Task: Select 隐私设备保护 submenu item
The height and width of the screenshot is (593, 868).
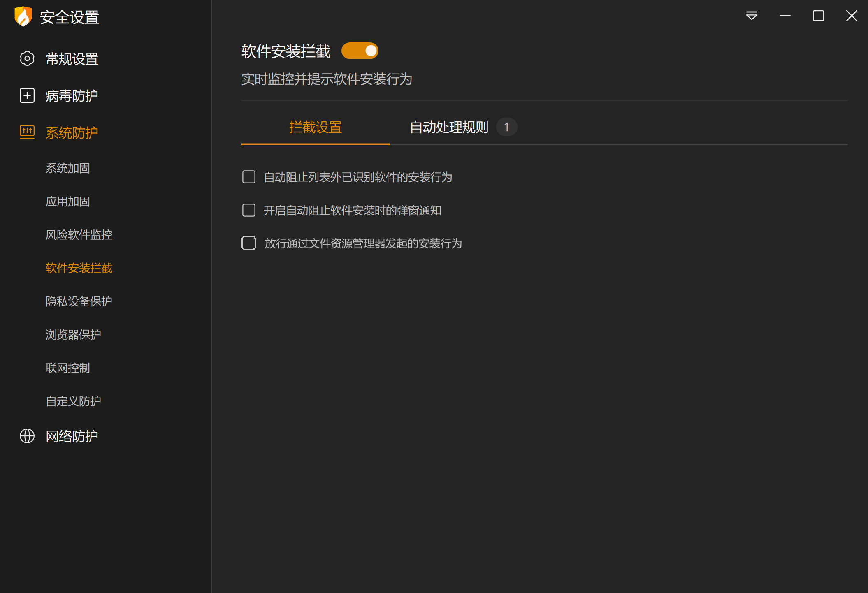Action: coord(79,301)
